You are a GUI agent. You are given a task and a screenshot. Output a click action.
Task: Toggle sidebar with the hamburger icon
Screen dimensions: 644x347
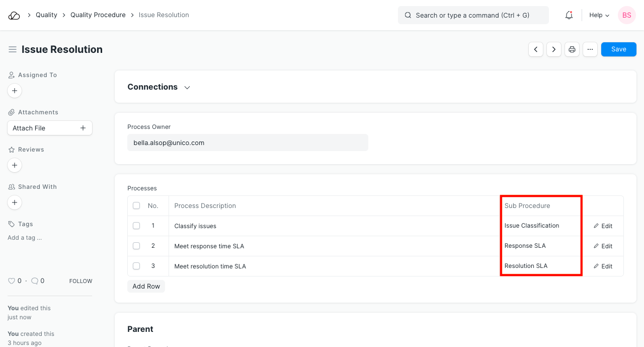[13, 49]
